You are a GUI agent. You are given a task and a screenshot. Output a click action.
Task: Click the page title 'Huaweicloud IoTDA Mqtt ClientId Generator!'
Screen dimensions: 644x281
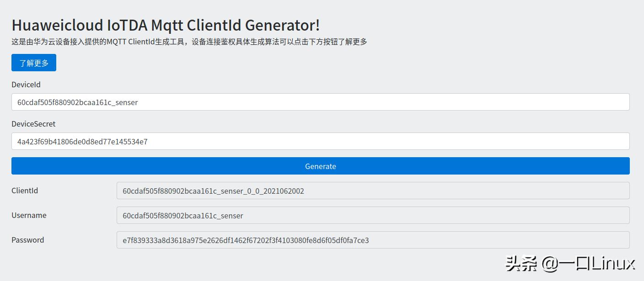point(166,25)
